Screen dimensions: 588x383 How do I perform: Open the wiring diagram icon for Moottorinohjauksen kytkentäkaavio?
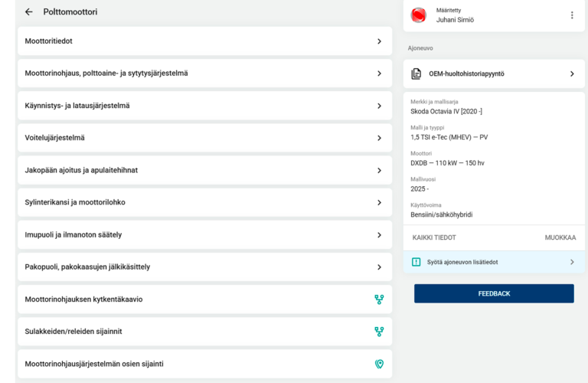[x=379, y=300]
